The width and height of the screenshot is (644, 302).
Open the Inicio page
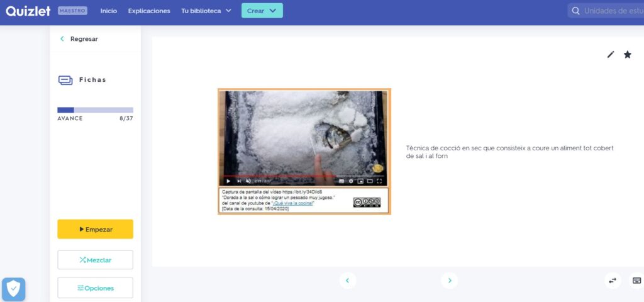tap(108, 11)
